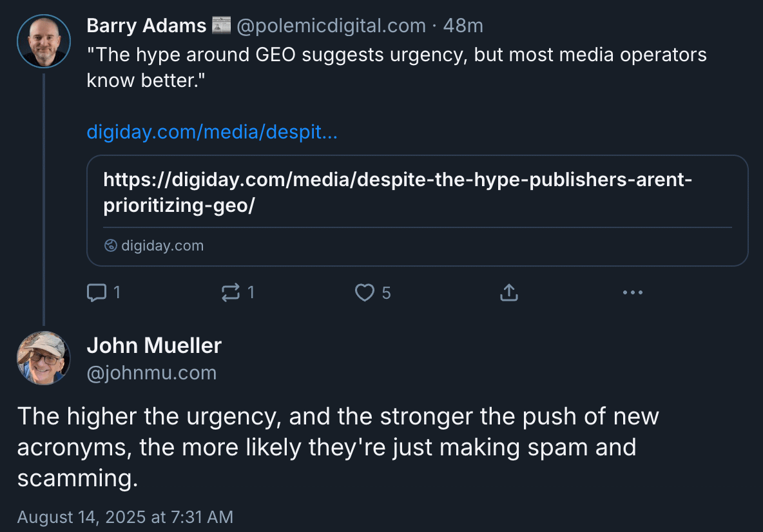This screenshot has width=763, height=532.
Task: Repost Barry Adams' post
Action: point(231,292)
